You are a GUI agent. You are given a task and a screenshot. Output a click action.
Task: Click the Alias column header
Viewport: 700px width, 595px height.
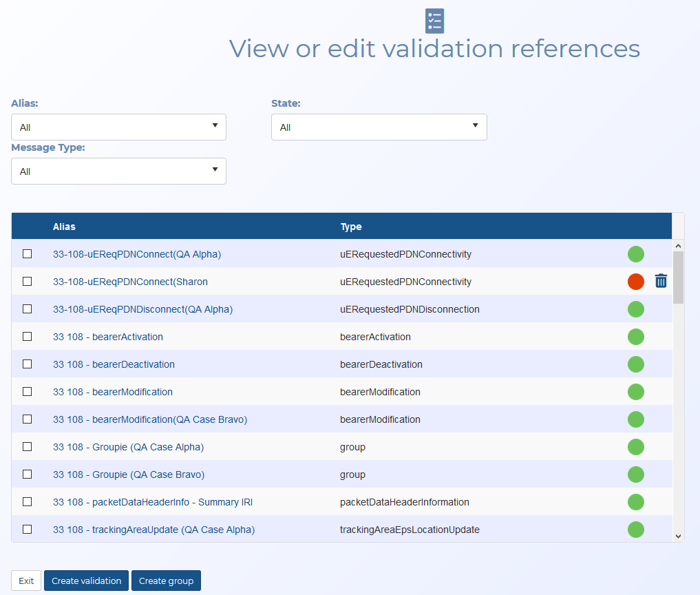click(64, 227)
